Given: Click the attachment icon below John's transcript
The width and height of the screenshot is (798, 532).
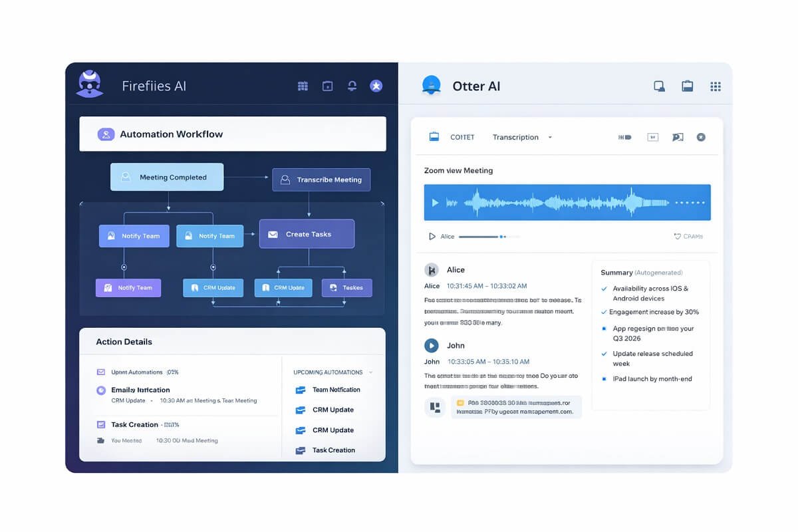Looking at the screenshot, I should pos(436,407).
